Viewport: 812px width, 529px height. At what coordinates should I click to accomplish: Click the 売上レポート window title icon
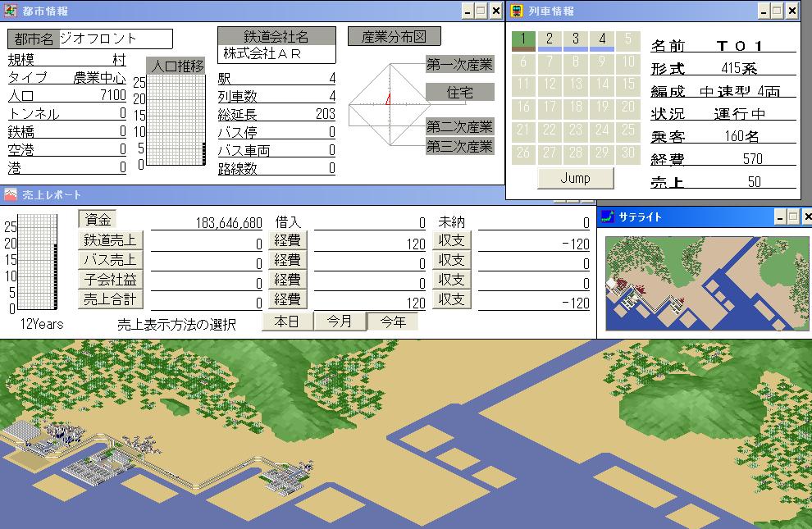(x=11, y=194)
